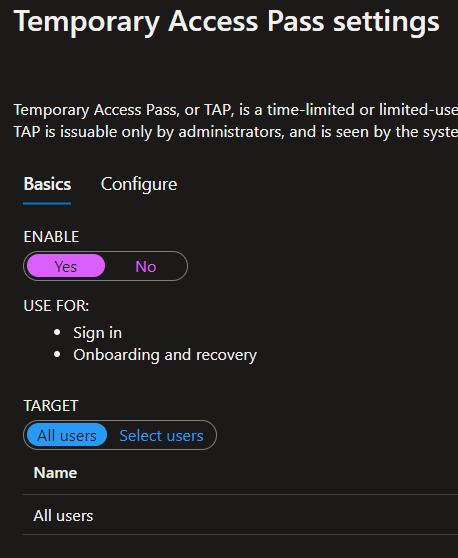Click the Temporary Access Pass settings title

pos(227,21)
